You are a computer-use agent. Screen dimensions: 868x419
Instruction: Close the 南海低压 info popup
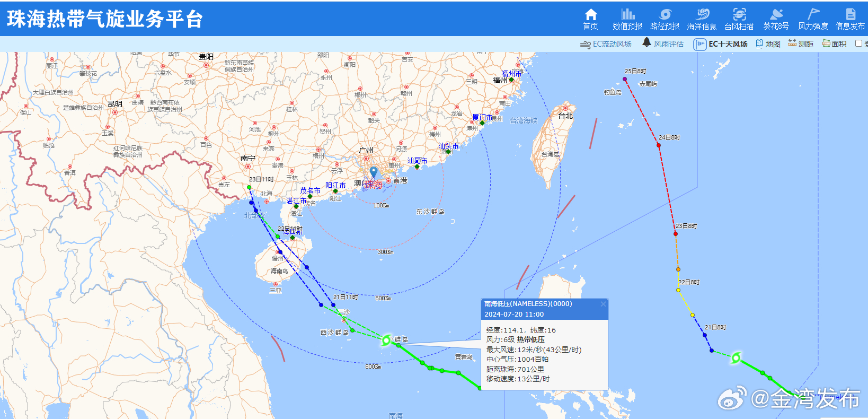(x=603, y=304)
